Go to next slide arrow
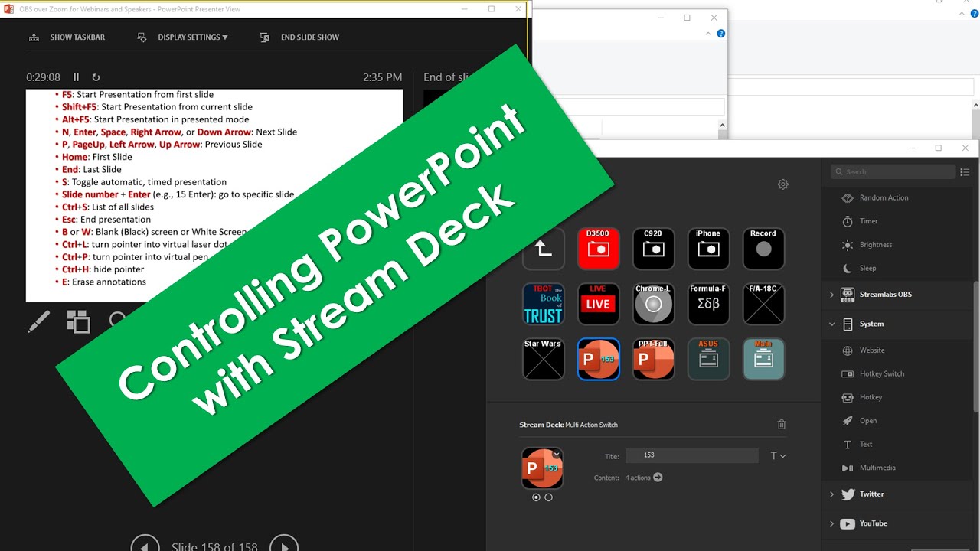The height and width of the screenshot is (551, 980). 284,547
